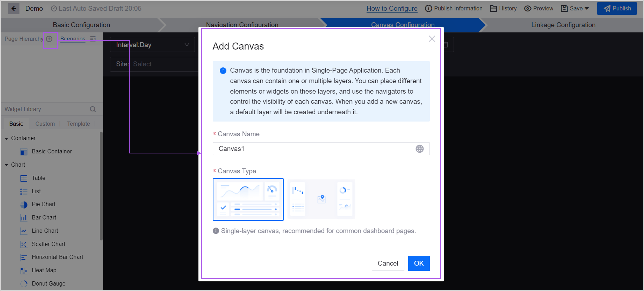644x291 pixels.
Task: Click the collapse list icon beside Scenarios
Action: pos(93,39)
